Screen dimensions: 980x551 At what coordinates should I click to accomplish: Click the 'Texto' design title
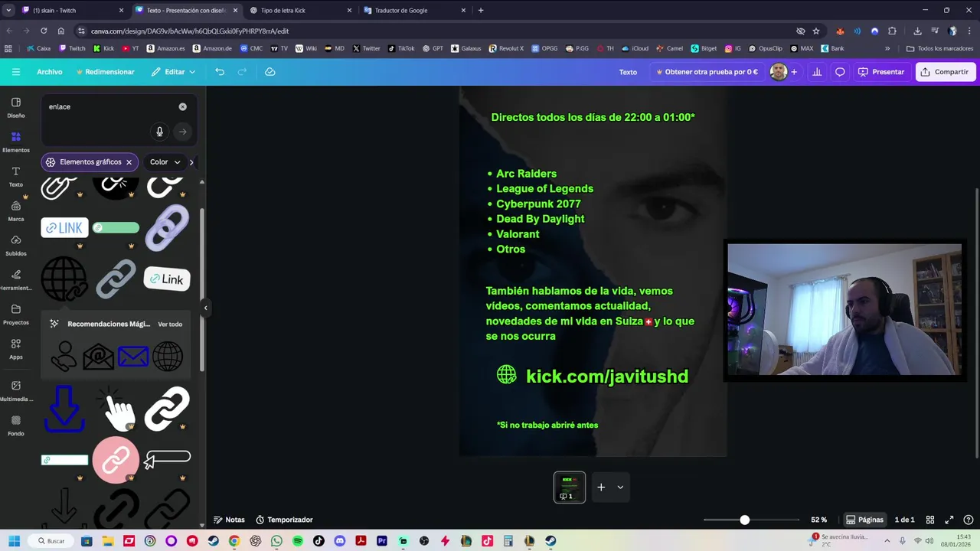(x=628, y=72)
